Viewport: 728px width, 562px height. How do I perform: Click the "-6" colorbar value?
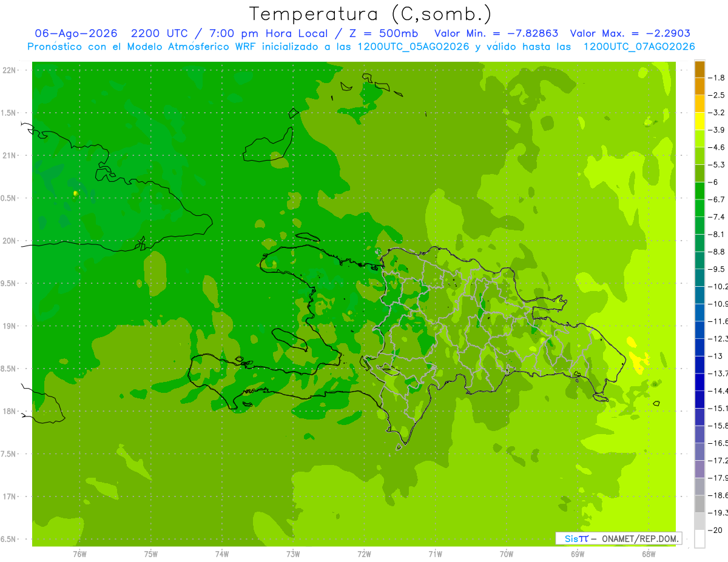pos(714,182)
